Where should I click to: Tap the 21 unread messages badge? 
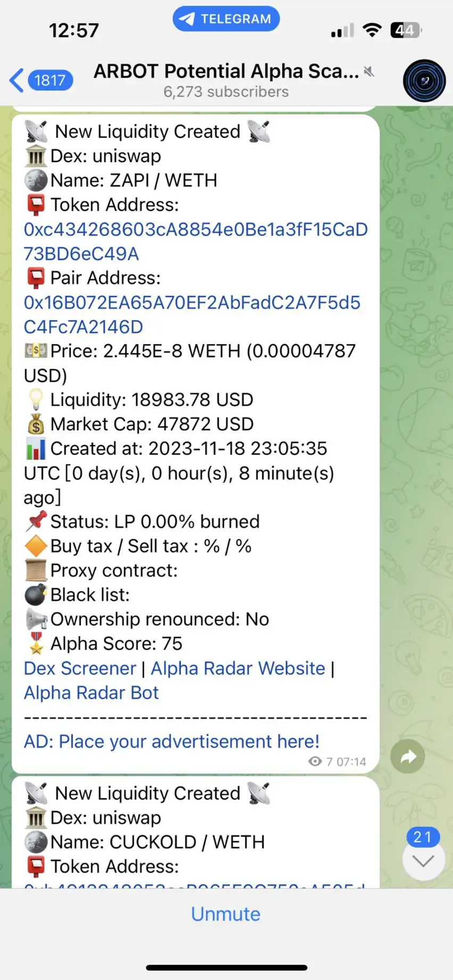point(423,837)
